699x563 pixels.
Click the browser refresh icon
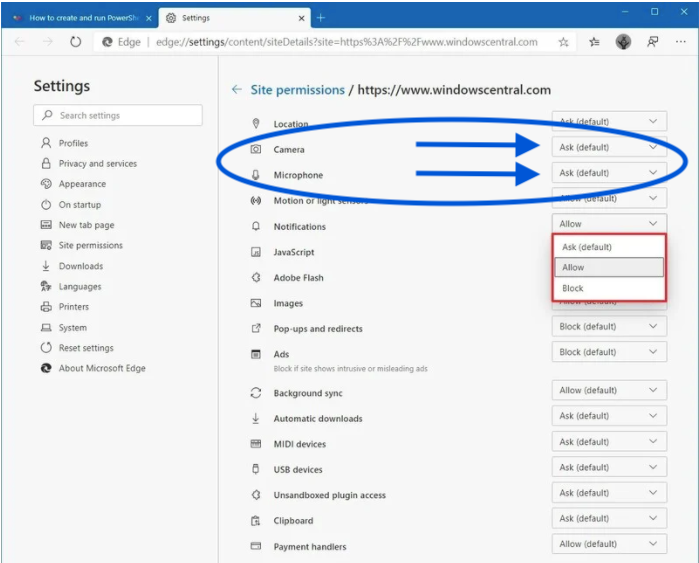[x=75, y=42]
